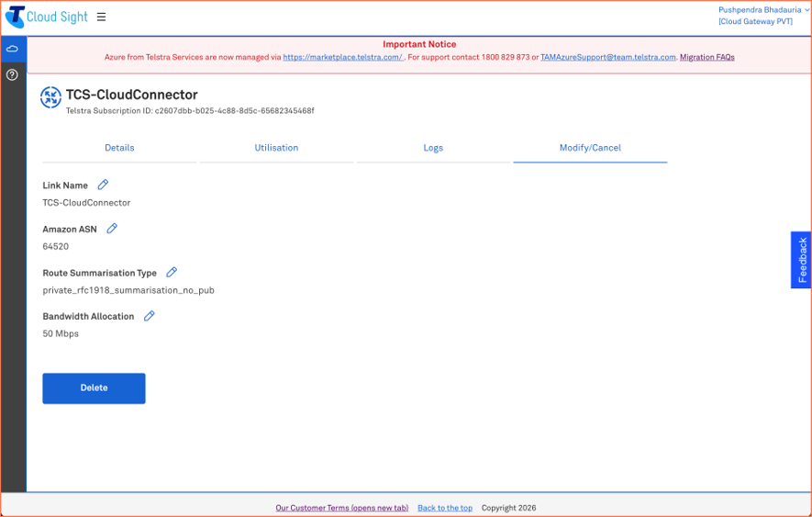Screen dimensions: 812x517
Task: Click the Link Name value TCS-CloudConnector
Action: click(86, 203)
